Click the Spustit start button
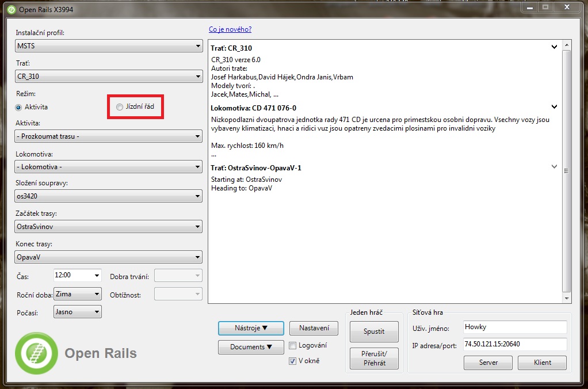588x389 pixels. (373, 331)
